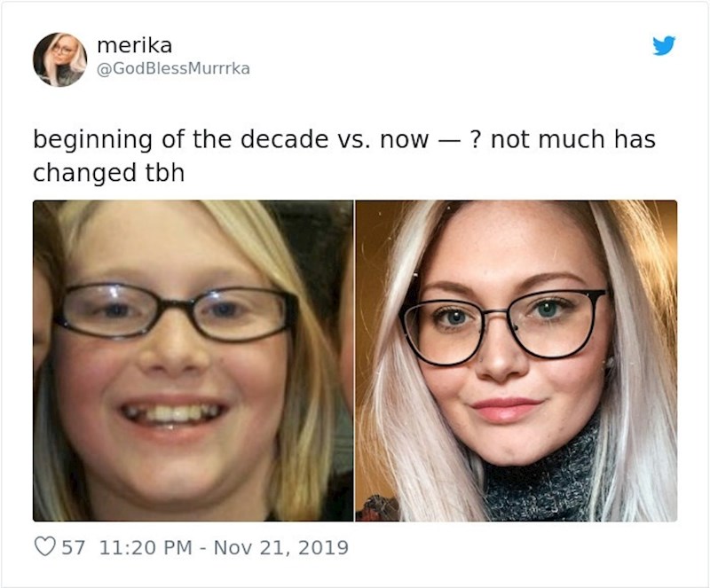
Task: Click "changed tbh" on the second line
Action: [109, 172]
